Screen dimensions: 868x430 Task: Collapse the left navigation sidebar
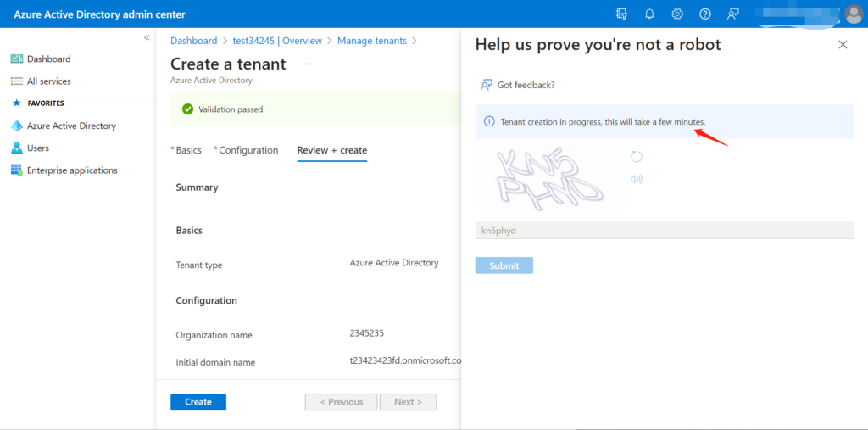click(x=147, y=37)
